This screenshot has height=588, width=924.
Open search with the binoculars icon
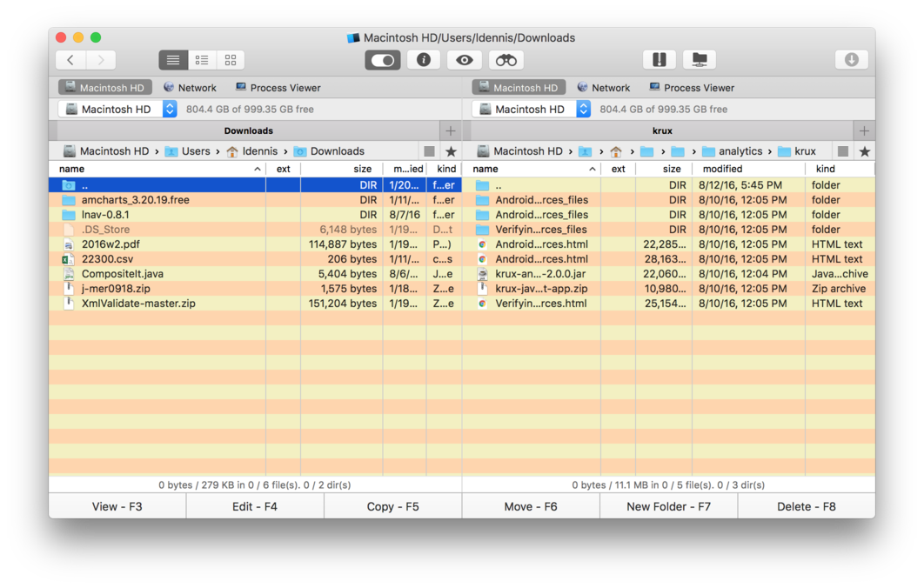click(x=506, y=60)
